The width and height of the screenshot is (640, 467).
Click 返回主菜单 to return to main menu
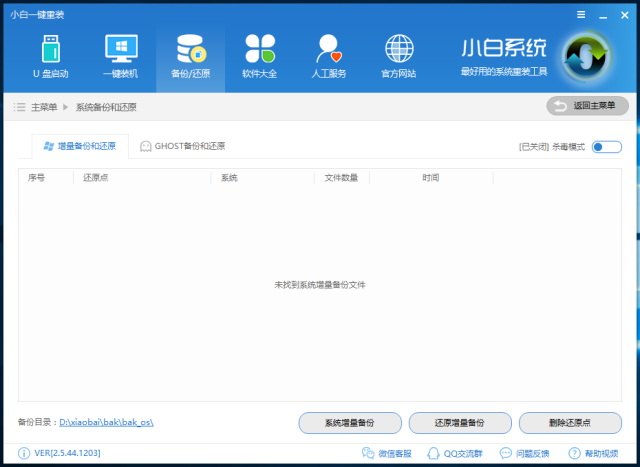coord(587,106)
